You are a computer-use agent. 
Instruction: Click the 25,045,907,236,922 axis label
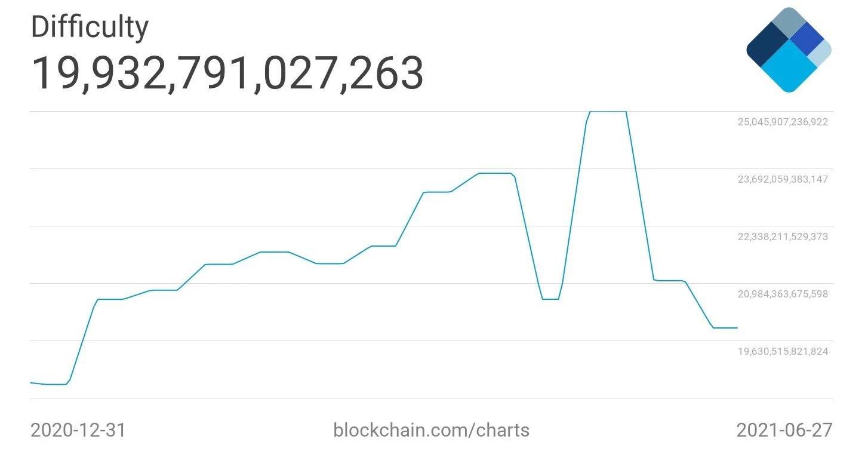point(783,122)
